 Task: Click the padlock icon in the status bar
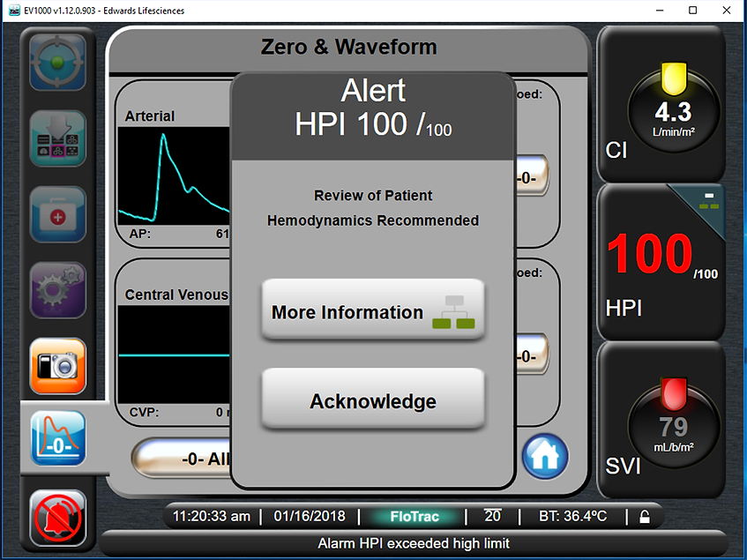click(646, 517)
